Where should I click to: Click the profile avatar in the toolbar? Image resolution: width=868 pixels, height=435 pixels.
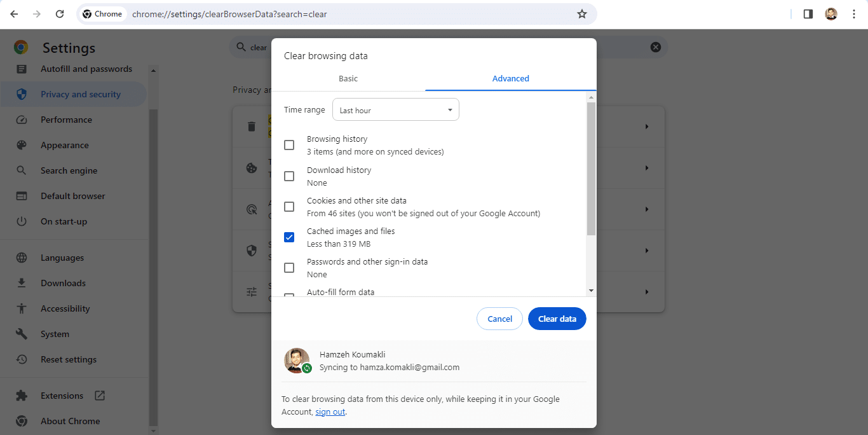(831, 14)
